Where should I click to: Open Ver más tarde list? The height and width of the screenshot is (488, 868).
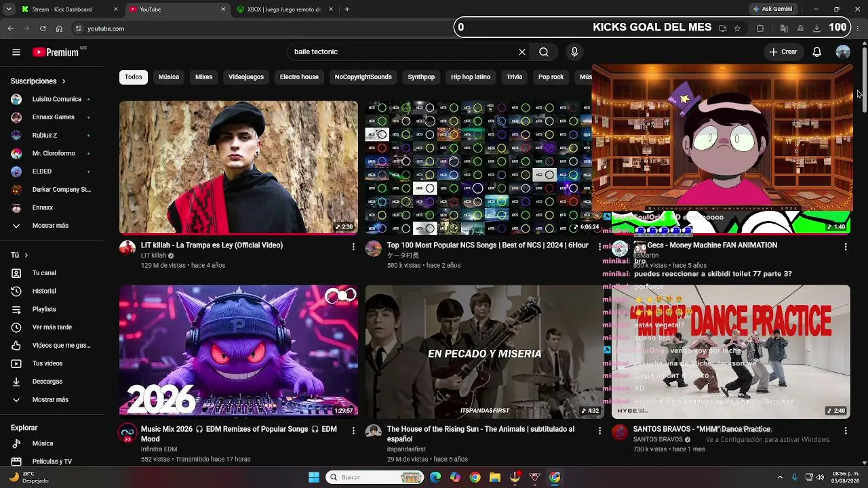pos(52,327)
